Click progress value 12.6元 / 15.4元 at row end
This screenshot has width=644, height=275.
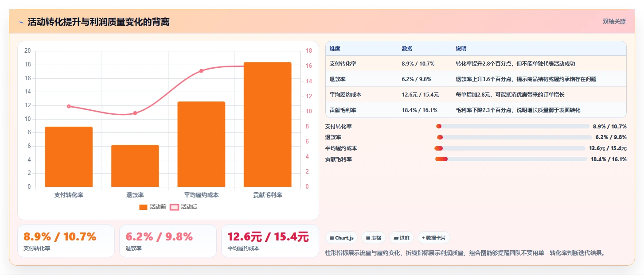tap(608, 148)
